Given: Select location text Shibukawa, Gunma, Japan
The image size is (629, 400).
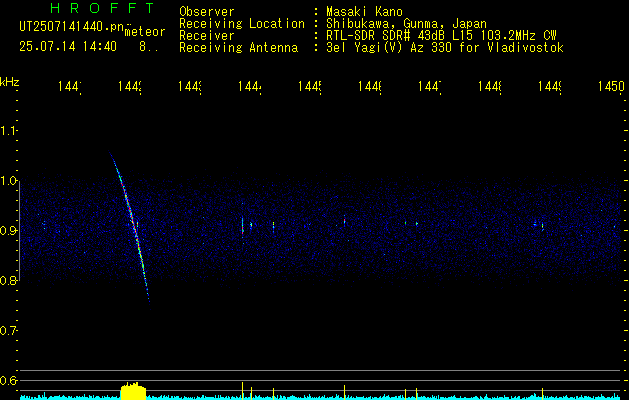Looking at the screenshot, I should pyautogui.click(x=406, y=24).
